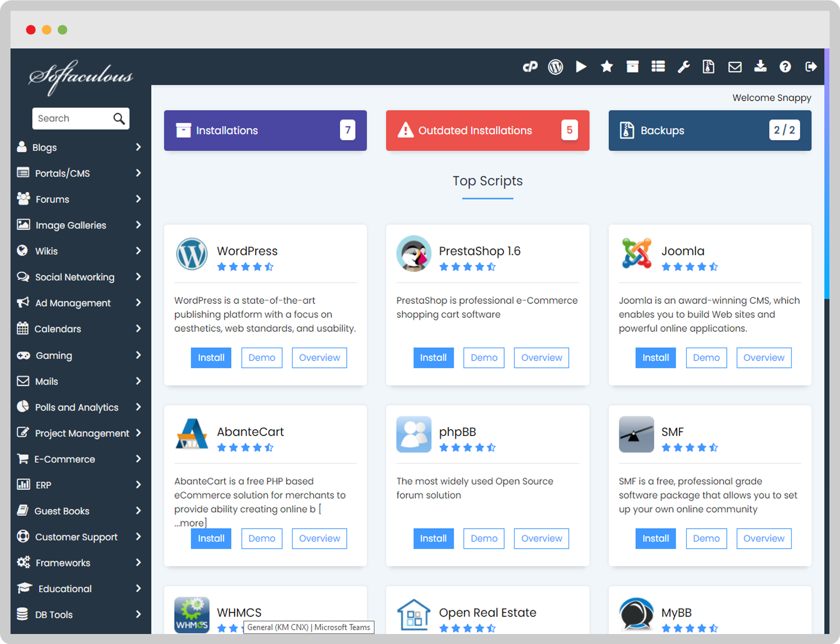Open the WordPress manager icon in toolbar
This screenshot has width=840, height=644.
(x=555, y=66)
